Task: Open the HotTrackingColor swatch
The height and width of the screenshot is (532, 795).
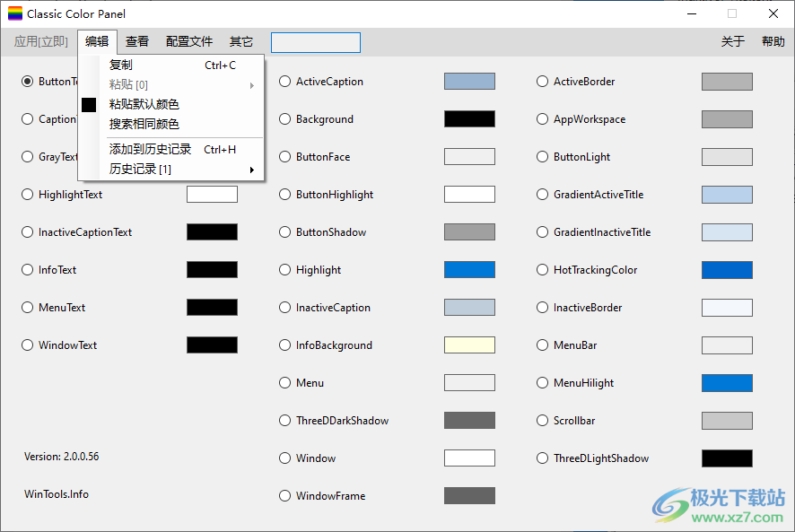Action: pyautogui.click(x=727, y=270)
